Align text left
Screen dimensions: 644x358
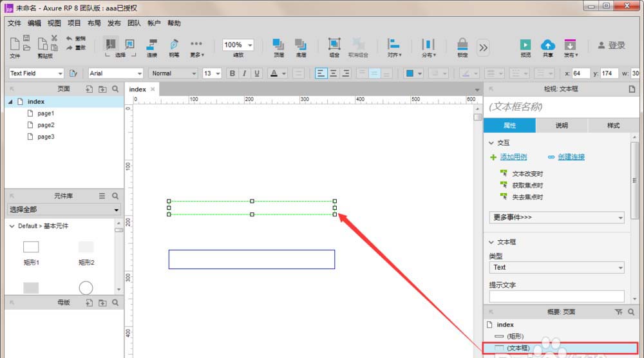321,73
